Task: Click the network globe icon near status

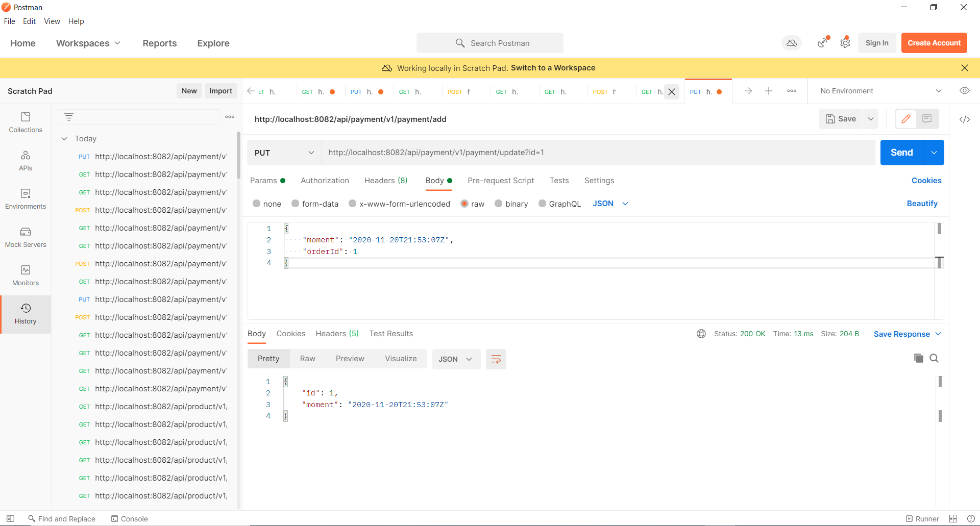Action: tap(701, 334)
